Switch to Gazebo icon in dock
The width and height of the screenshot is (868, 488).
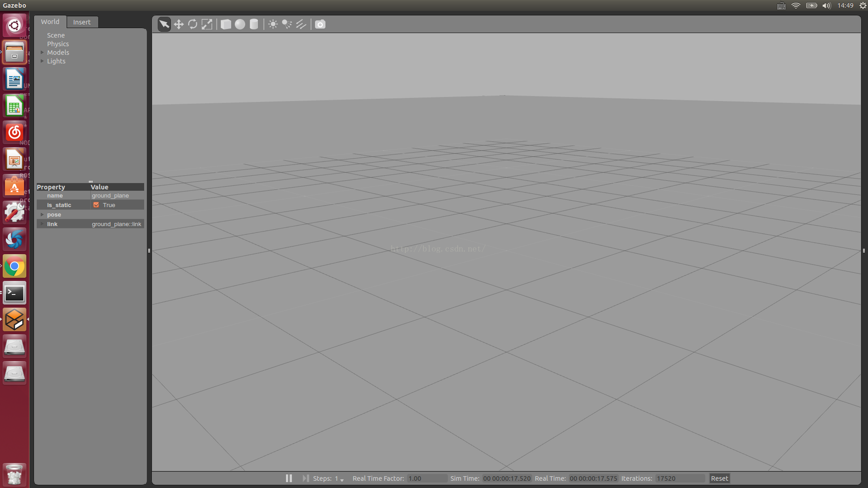[x=15, y=320]
